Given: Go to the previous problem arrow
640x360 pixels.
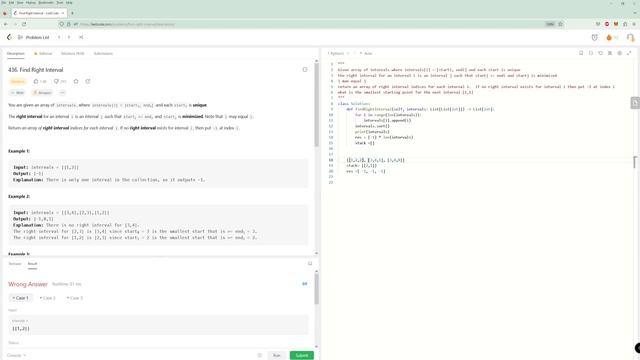Looking at the screenshot, I should pos(59,37).
